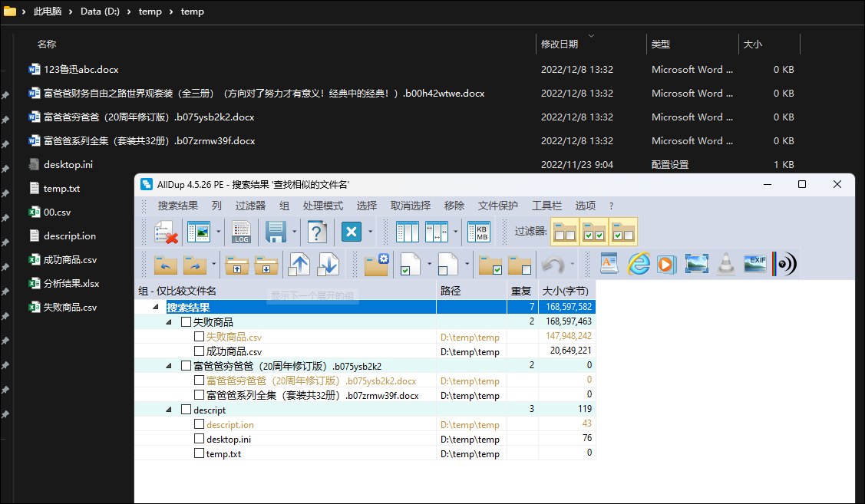
Task: Click the Internet Explorer icon in toolbar
Action: click(x=638, y=263)
